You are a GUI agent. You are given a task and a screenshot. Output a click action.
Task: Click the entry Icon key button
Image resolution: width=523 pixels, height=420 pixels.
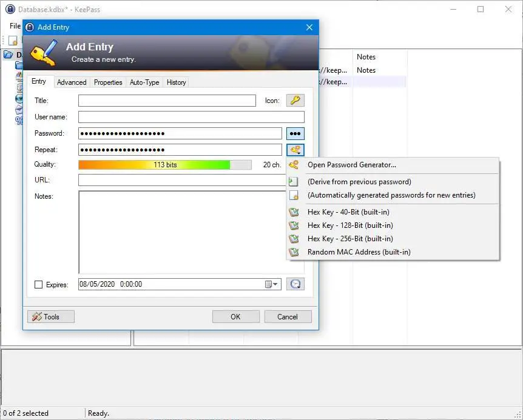pos(295,100)
